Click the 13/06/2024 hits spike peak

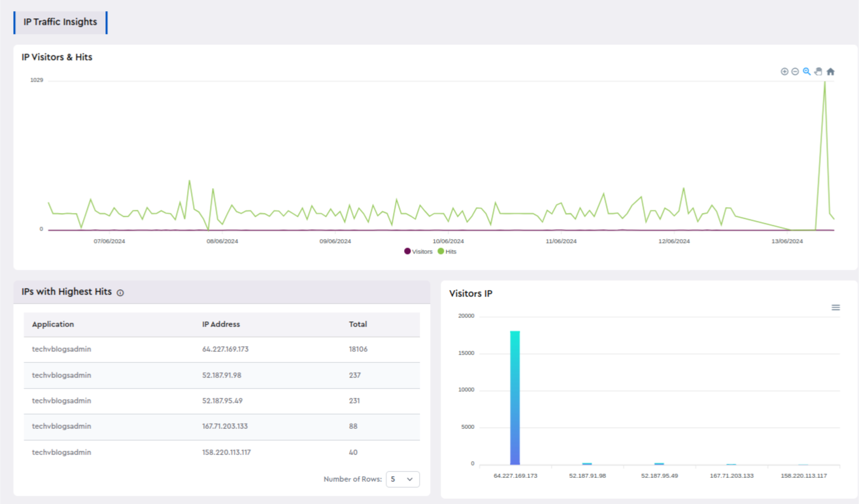pos(825,82)
